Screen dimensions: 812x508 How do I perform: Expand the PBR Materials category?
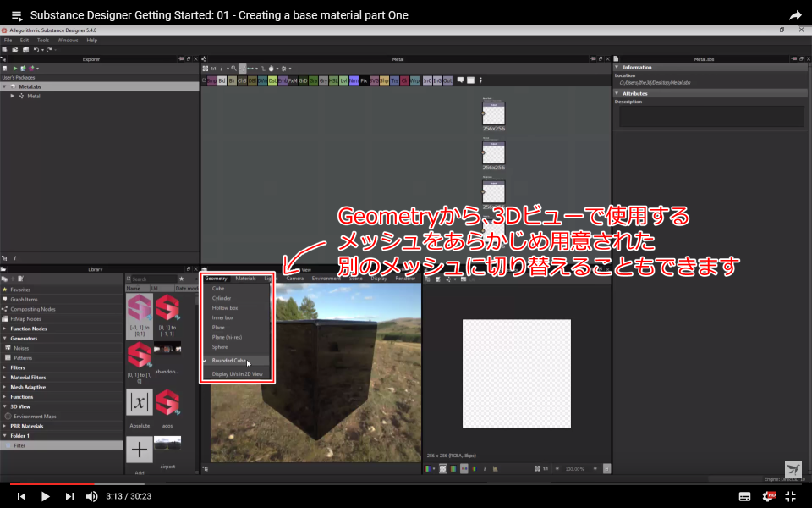pos(5,426)
